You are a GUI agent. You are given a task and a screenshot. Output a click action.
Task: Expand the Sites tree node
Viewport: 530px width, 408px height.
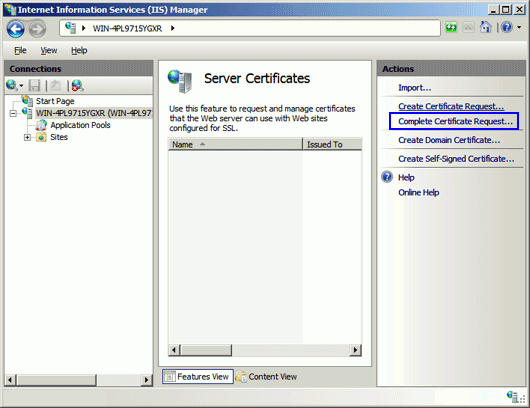(27, 137)
